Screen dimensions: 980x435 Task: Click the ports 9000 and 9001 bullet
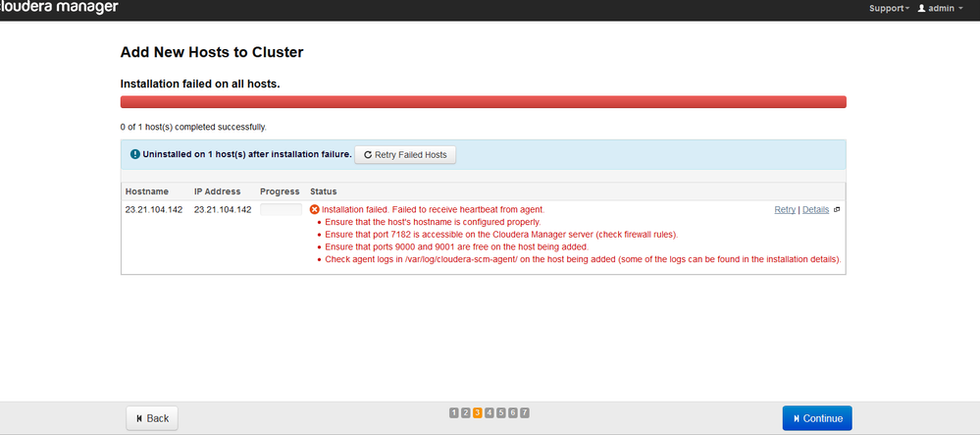tap(456, 246)
